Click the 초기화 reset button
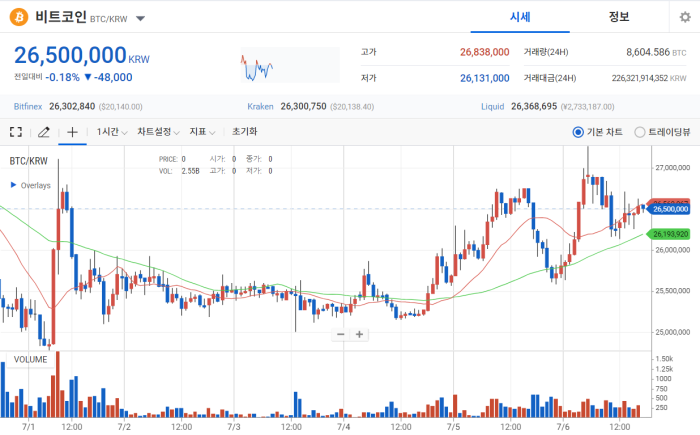This screenshot has width=700, height=435. (x=245, y=132)
